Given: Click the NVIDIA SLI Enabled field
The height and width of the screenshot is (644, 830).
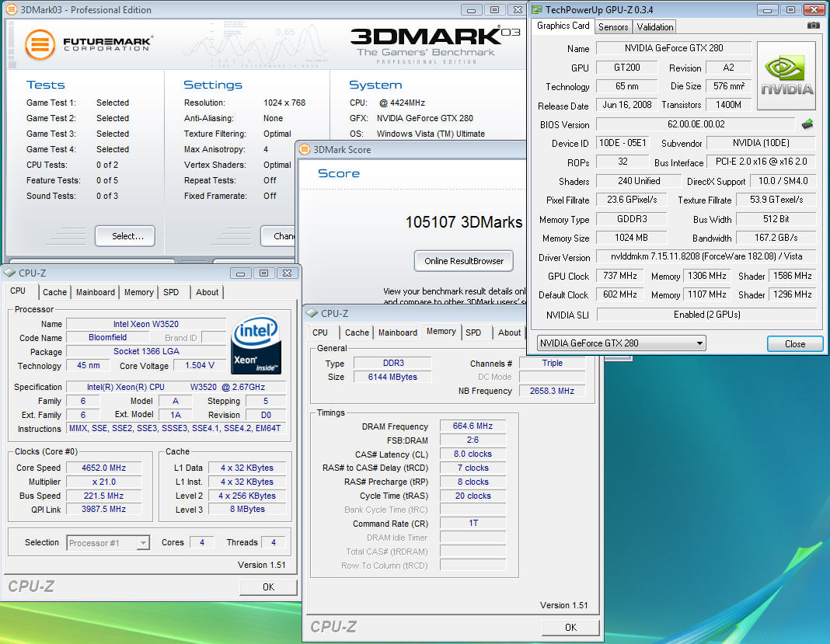Looking at the screenshot, I should (x=706, y=315).
